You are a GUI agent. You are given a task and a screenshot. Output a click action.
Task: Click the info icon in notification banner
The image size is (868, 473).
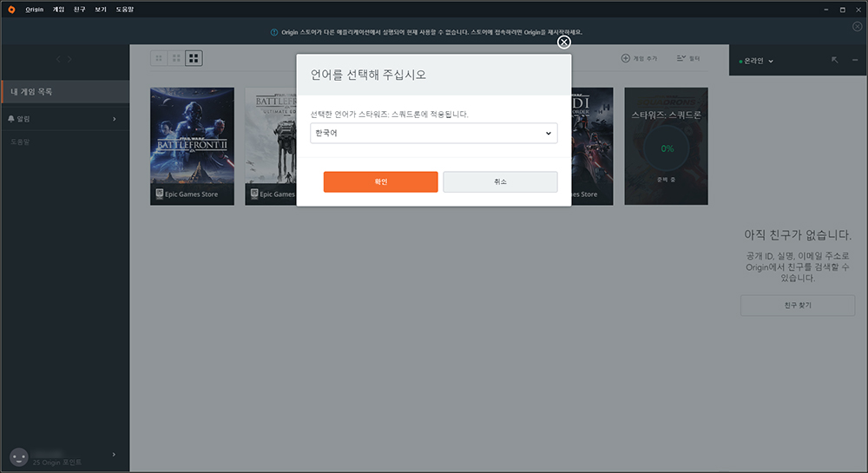tap(274, 32)
